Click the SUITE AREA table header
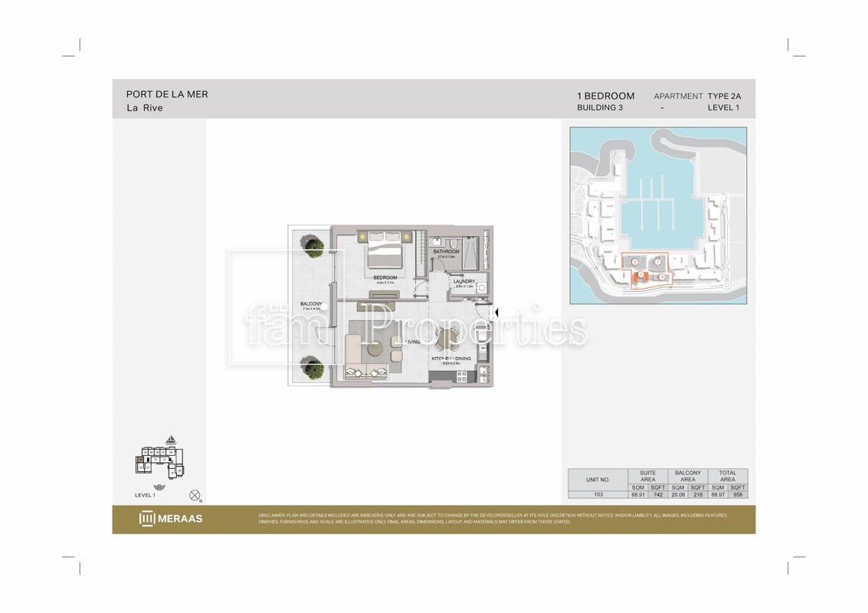This screenshot has height=613, width=868. (x=647, y=476)
